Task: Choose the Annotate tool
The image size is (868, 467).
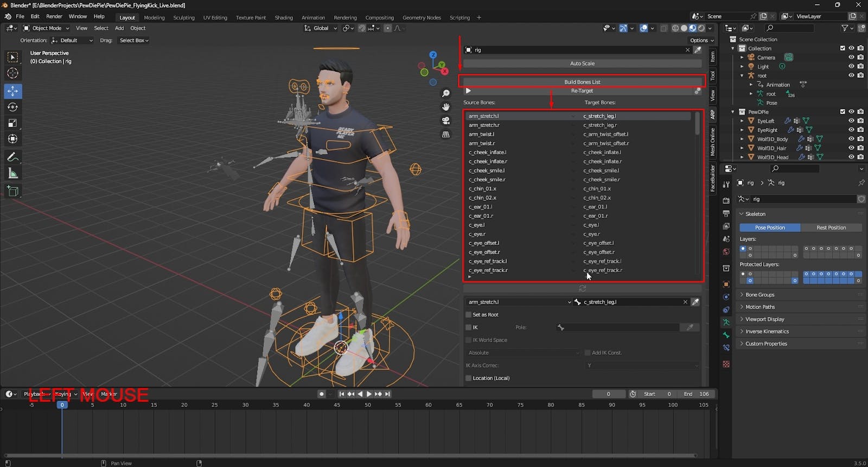Action: (12, 157)
